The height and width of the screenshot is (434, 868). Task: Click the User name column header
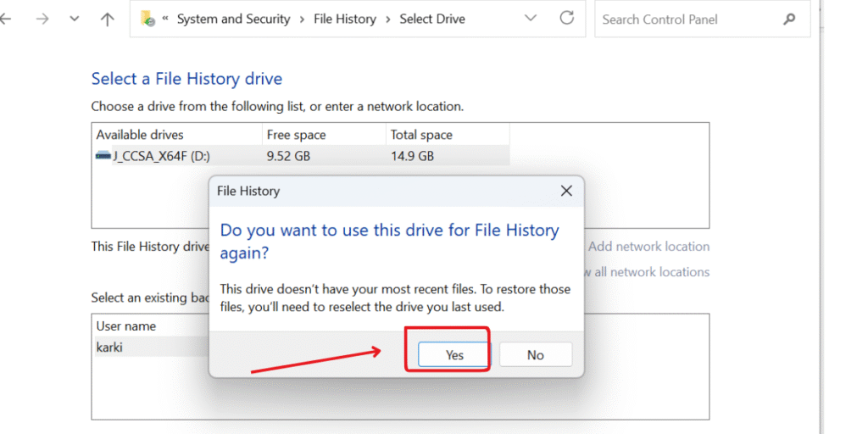pyautogui.click(x=126, y=326)
